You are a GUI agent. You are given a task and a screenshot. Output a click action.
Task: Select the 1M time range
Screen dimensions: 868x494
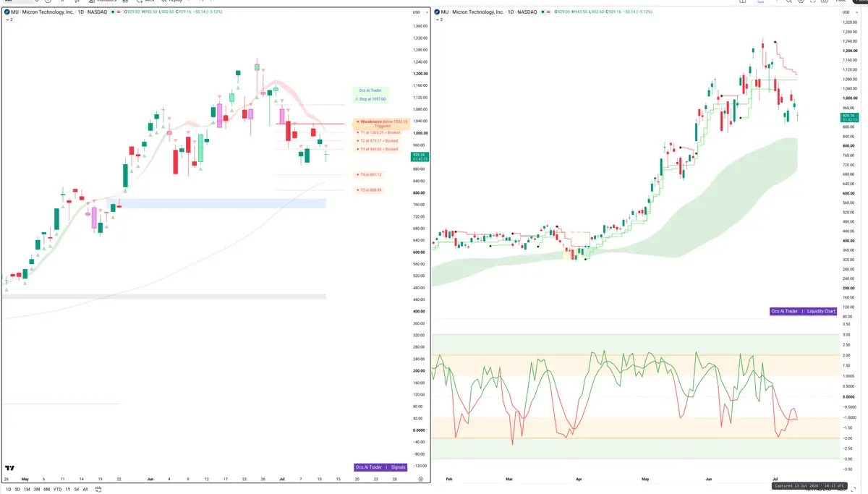(x=27, y=489)
